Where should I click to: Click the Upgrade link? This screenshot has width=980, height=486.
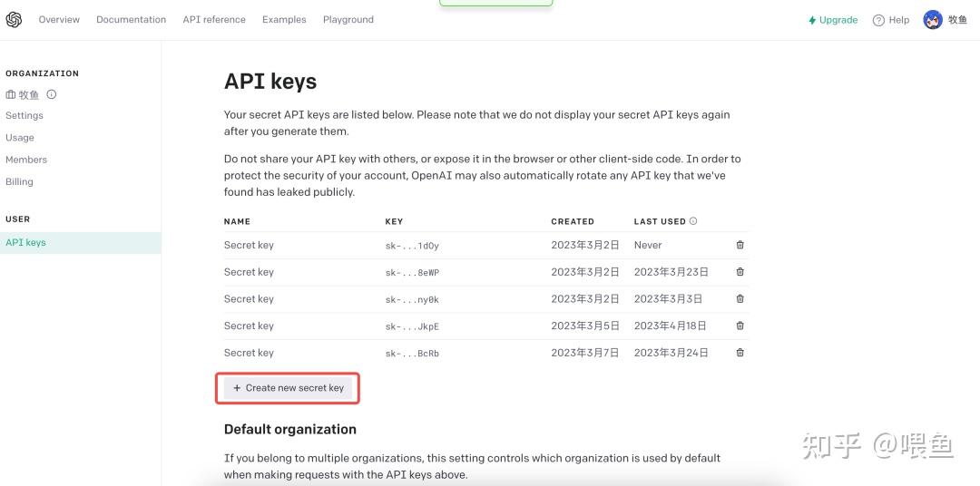(832, 20)
